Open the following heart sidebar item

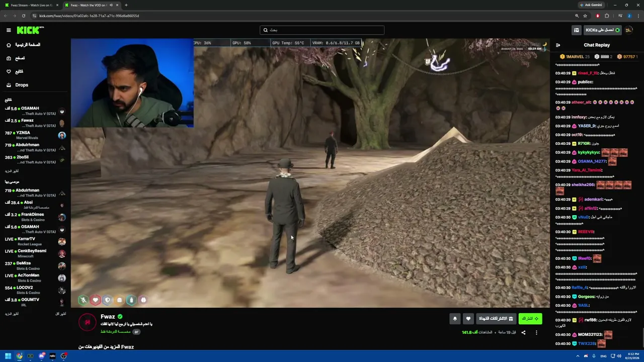[x=15, y=71]
